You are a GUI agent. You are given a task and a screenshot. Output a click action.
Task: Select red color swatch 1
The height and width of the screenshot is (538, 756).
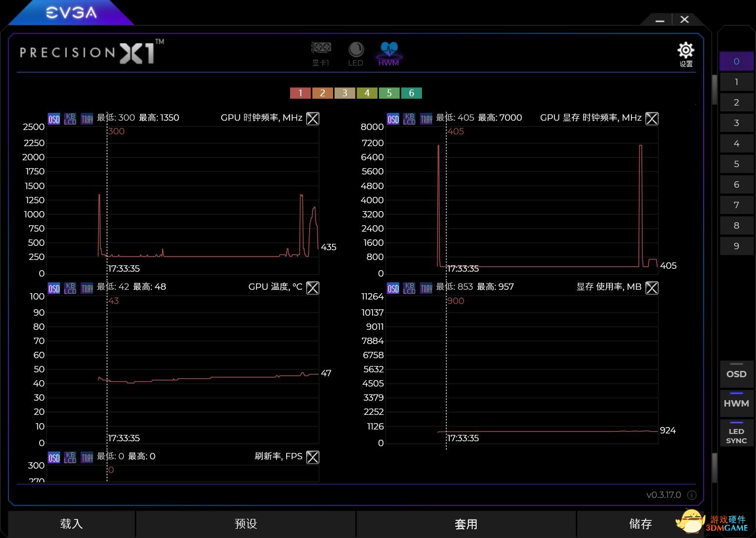tap(300, 93)
